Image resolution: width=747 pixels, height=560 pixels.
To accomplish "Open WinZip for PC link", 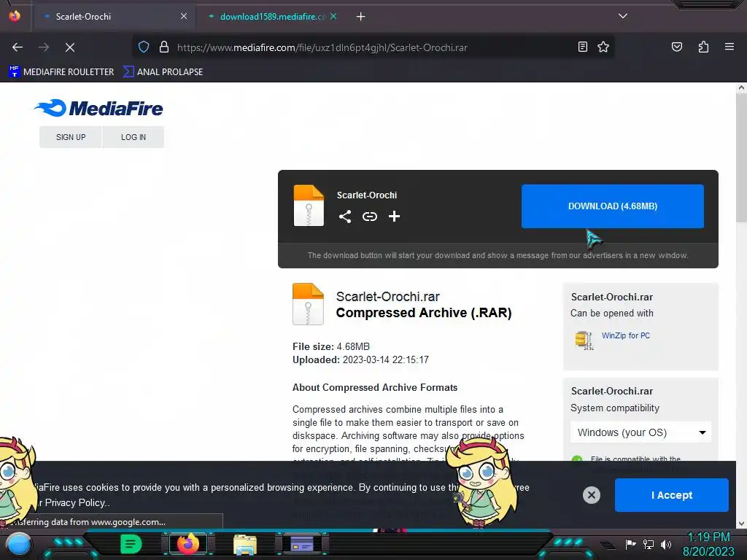I will pyautogui.click(x=625, y=335).
